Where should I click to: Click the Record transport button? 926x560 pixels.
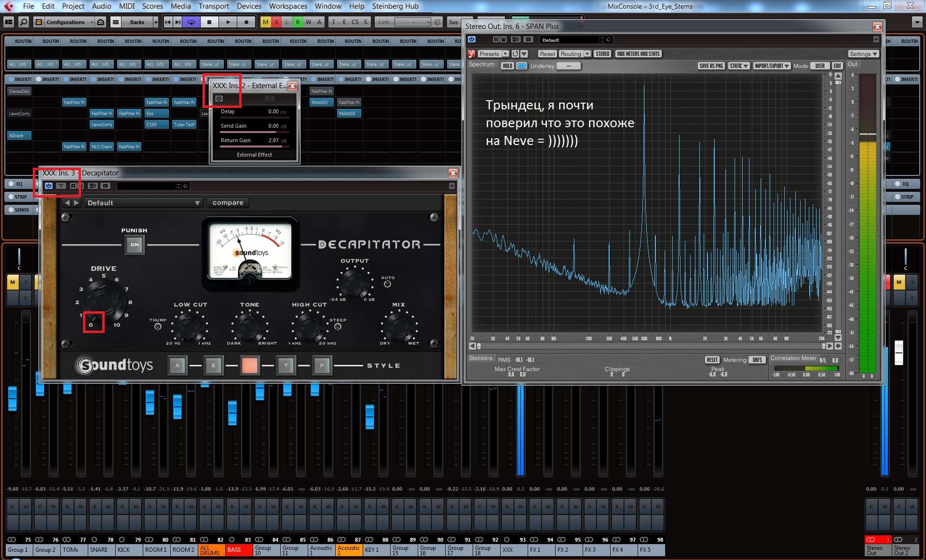pyautogui.click(x=246, y=22)
